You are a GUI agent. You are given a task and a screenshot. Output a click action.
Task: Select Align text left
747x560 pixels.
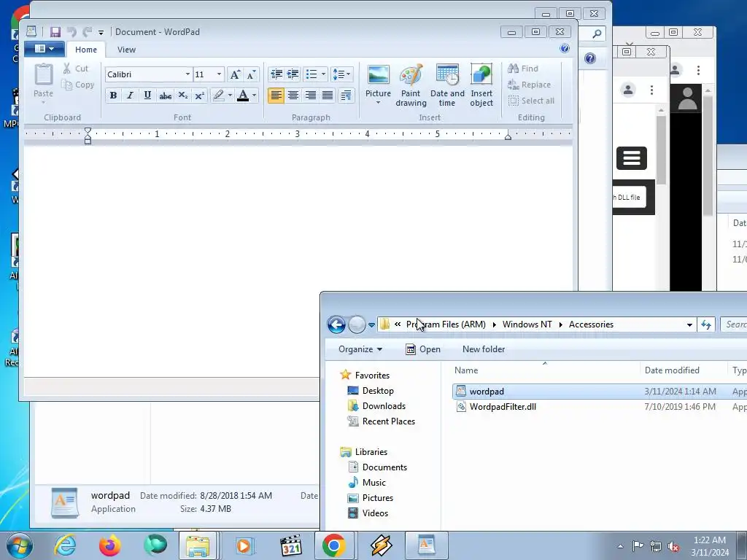[x=276, y=96]
